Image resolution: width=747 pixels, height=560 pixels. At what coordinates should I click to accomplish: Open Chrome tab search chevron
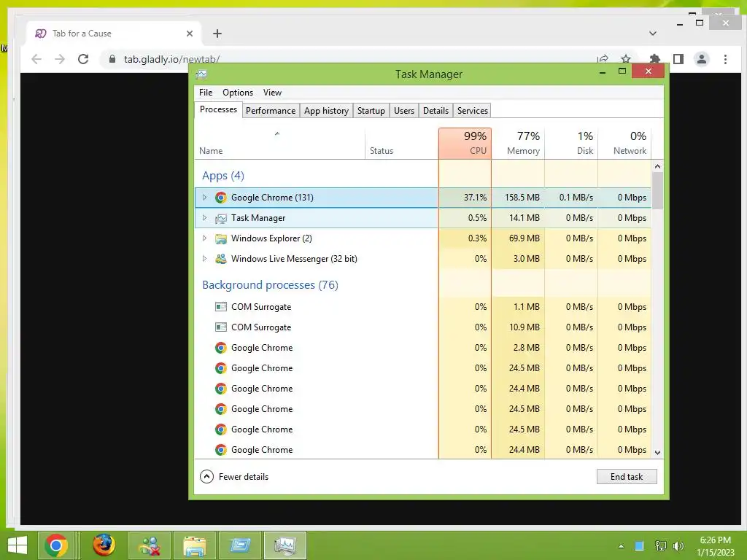point(653,34)
